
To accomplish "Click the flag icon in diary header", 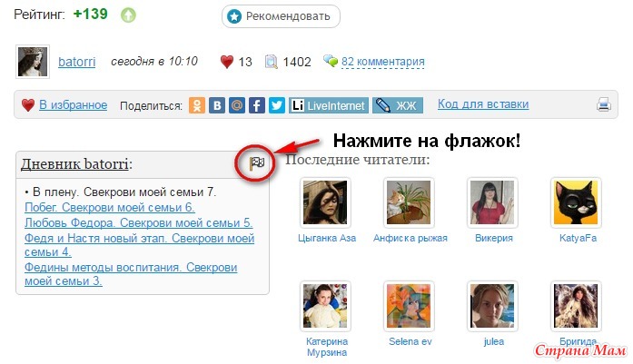I will [x=256, y=163].
